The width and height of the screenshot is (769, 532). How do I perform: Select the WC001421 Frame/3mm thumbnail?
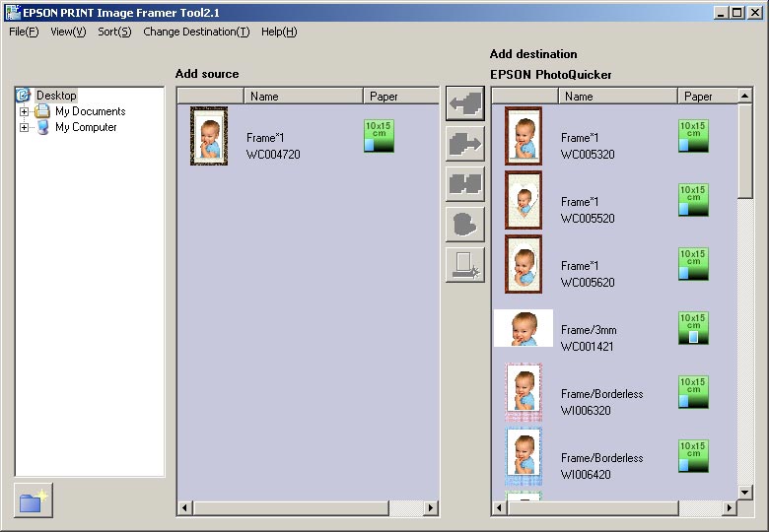click(524, 328)
